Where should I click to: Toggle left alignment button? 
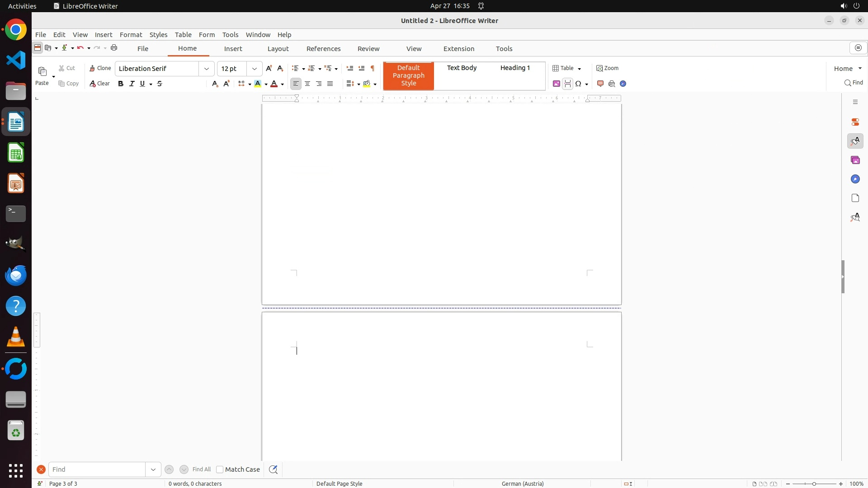[x=296, y=84]
